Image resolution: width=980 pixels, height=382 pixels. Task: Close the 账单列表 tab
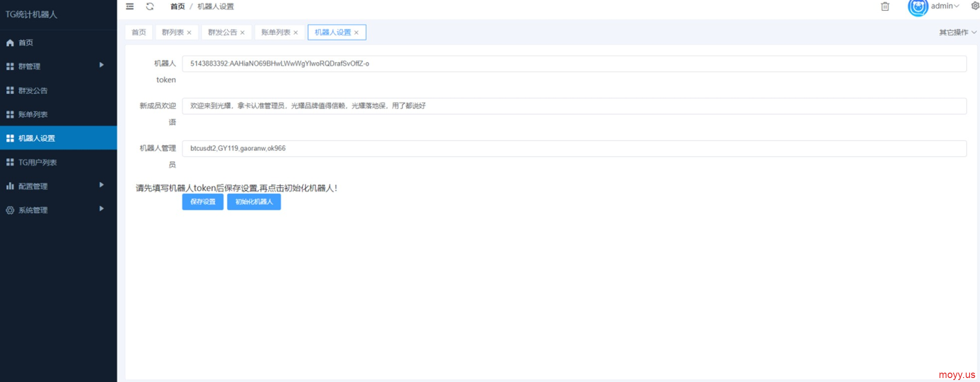tap(296, 33)
